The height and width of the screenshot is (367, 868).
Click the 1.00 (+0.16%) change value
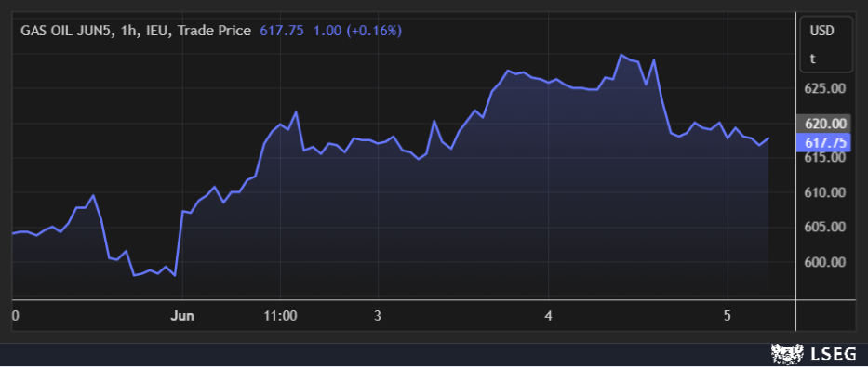pyautogui.click(x=357, y=31)
